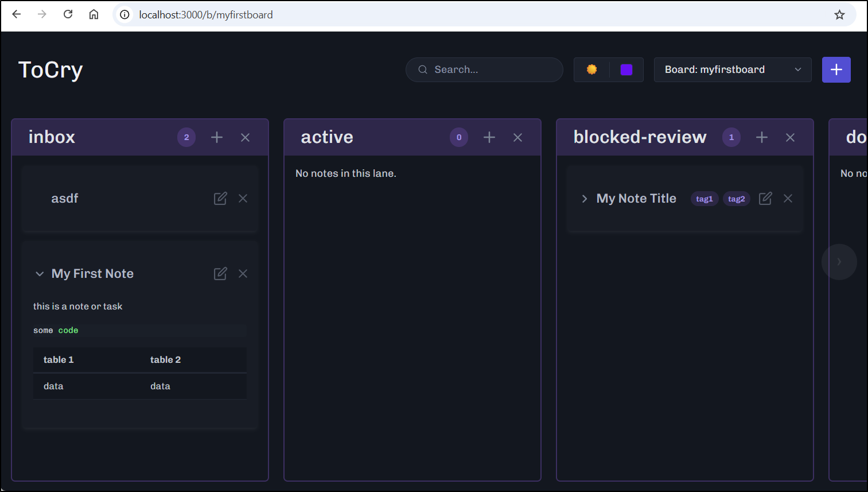Screen dimensions: 868x492
Task: Delete the asdf note
Action: pos(243,199)
